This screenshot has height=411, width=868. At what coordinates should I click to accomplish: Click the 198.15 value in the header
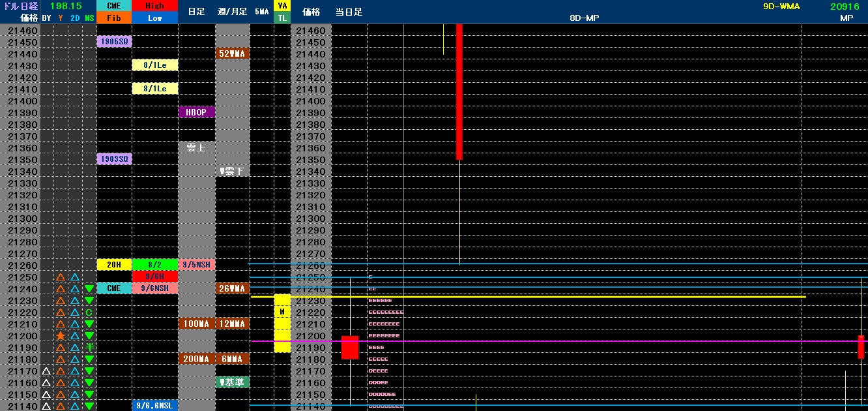click(65, 6)
